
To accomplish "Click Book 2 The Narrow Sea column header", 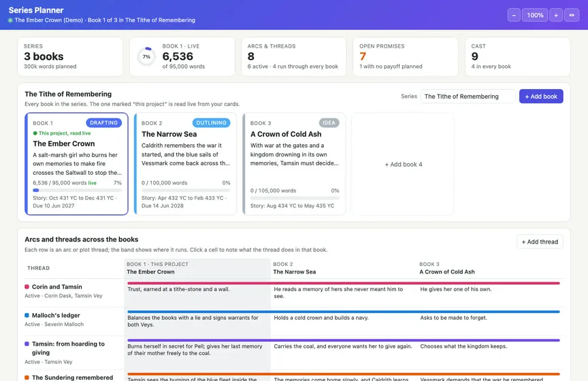I will click(x=344, y=268).
